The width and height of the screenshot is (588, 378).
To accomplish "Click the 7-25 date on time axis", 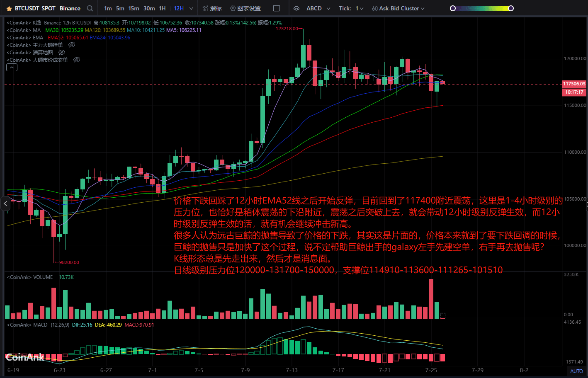I will click(x=431, y=370).
